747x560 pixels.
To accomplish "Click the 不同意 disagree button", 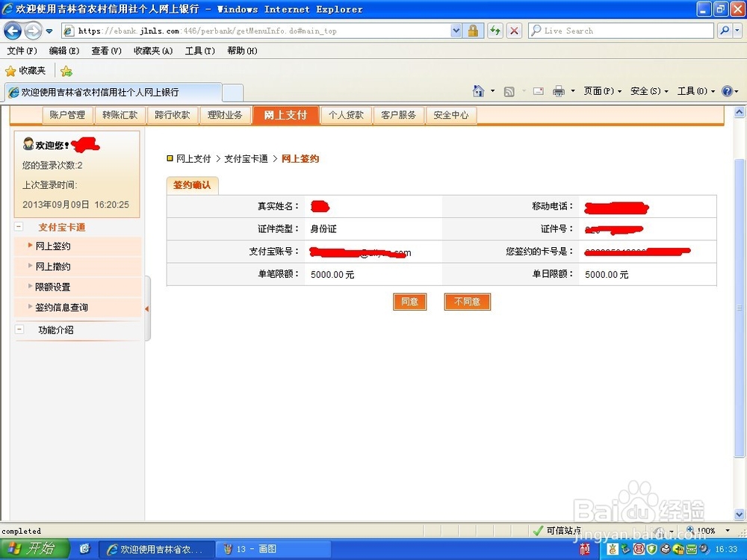I will (x=467, y=302).
